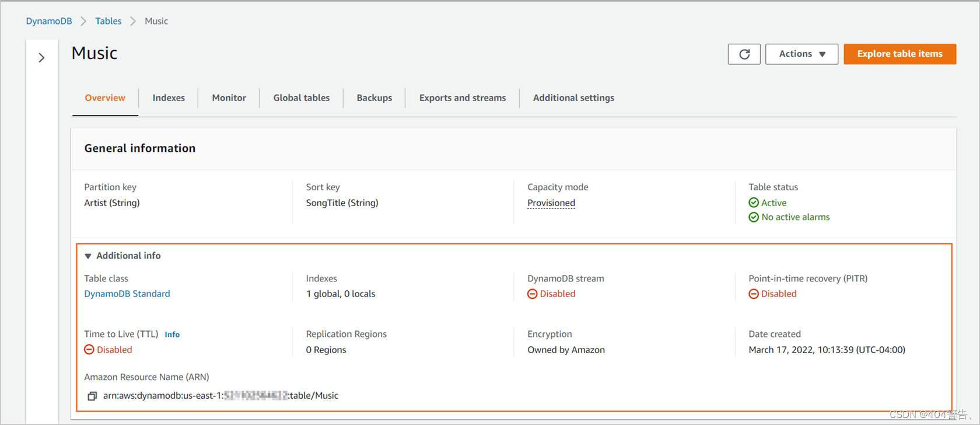Image resolution: width=980 pixels, height=425 pixels.
Task: Switch to the Indexes tab
Action: [169, 98]
